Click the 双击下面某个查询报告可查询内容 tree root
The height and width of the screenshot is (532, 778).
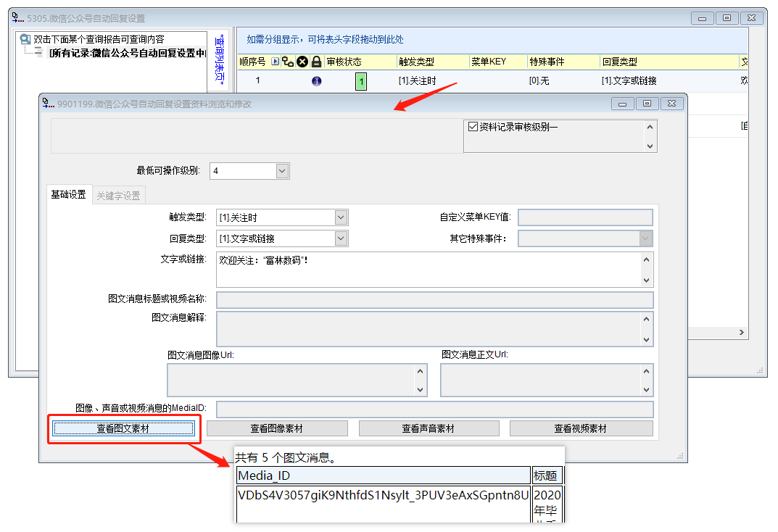tap(99, 39)
